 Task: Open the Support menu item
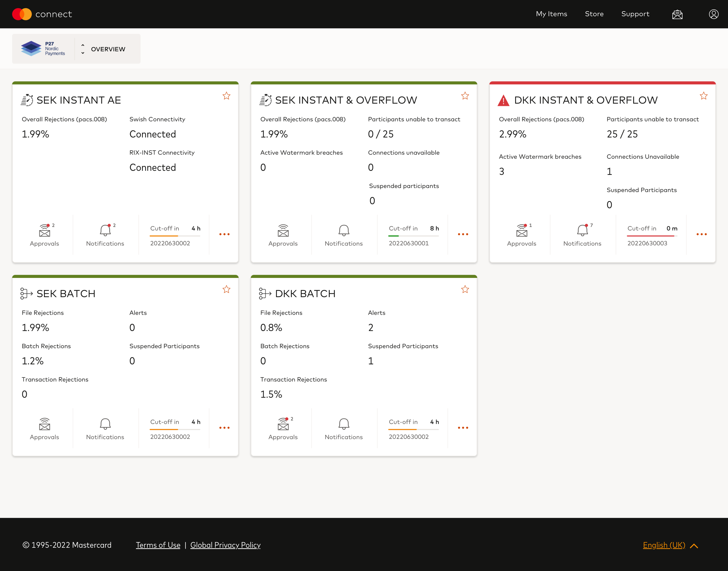click(635, 14)
